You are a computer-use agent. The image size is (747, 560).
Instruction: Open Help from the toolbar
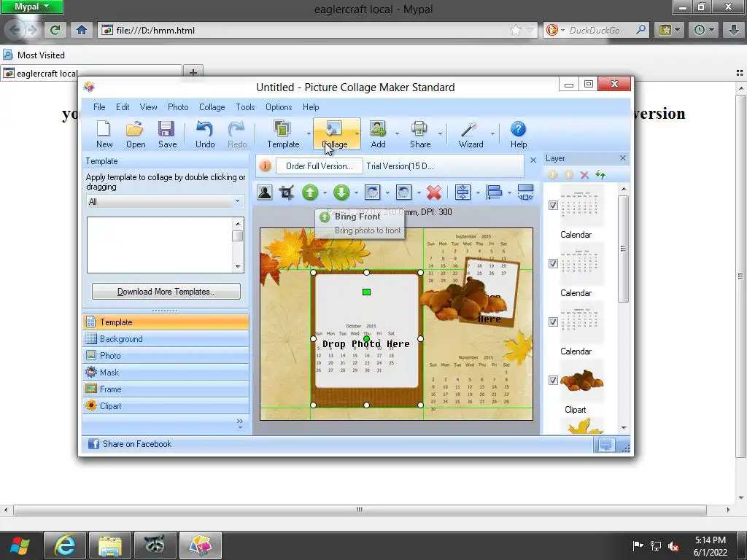pyautogui.click(x=519, y=134)
